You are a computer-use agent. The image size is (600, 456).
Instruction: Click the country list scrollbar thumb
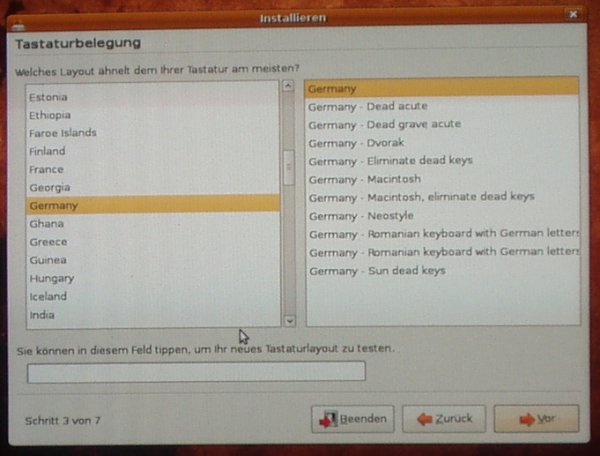tap(289, 168)
